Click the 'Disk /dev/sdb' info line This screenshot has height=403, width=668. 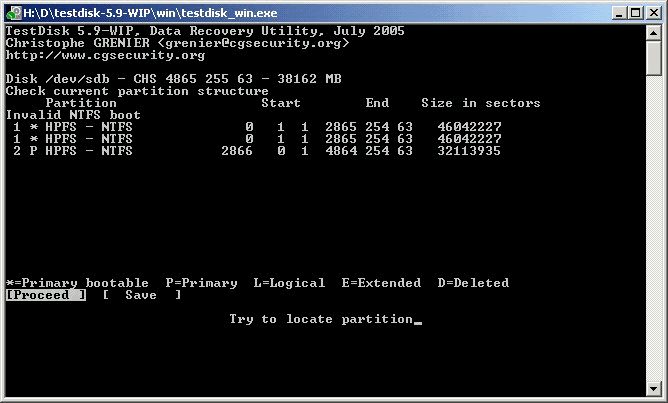tap(173, 79)
